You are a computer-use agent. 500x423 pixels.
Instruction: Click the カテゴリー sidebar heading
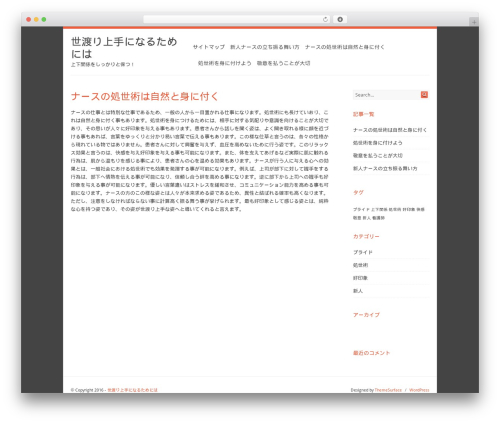coord(366,236)
